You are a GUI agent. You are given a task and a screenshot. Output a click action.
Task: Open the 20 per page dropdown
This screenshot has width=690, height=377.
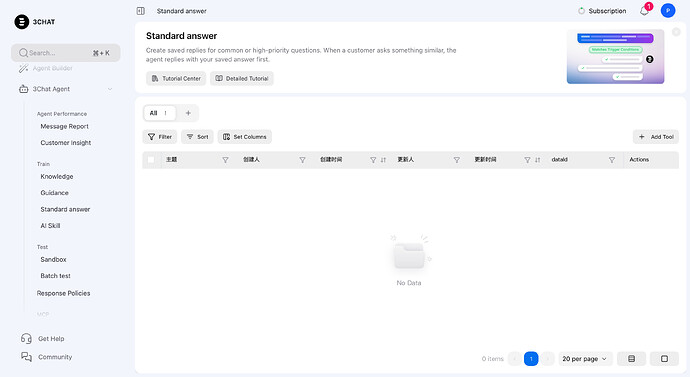pos(584,359)
